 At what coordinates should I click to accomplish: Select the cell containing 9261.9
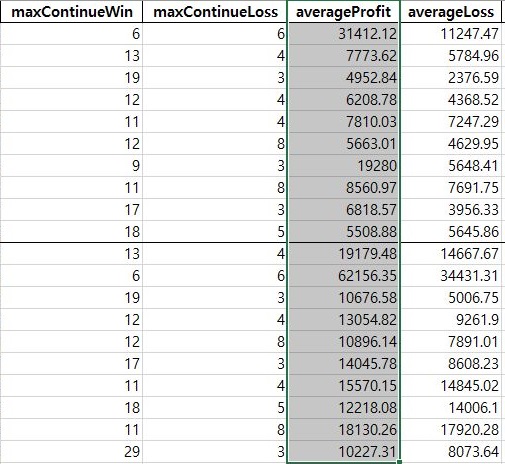451,320
